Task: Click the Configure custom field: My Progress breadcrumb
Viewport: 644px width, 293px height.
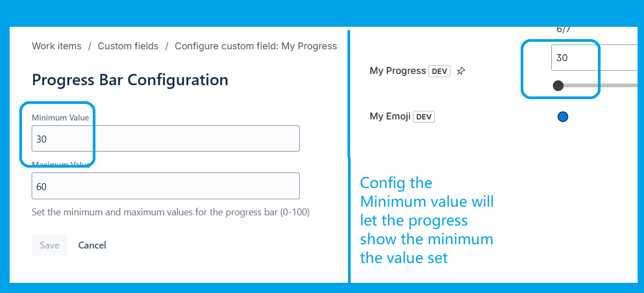Action: (256, 46)
